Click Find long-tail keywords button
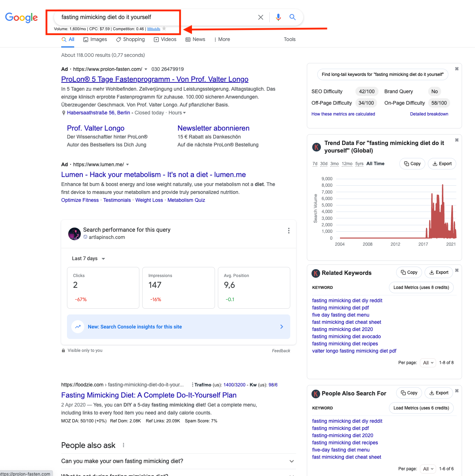Image resolution: width=475 pixels, height=476 pixels. (383, 74)
